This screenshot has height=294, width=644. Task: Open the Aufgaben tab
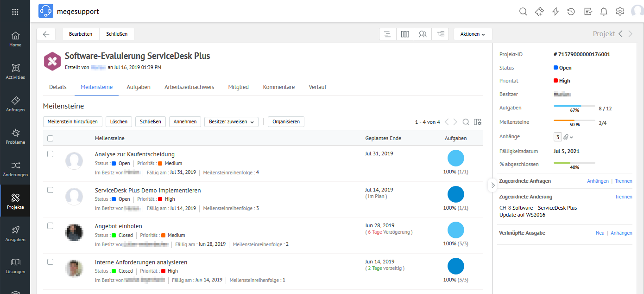coord(139,87)
